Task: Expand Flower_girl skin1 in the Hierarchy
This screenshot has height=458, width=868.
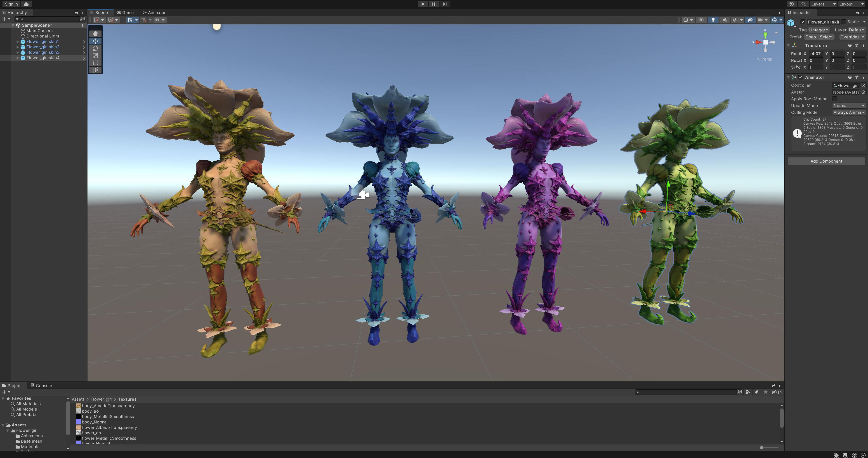Action: pos(18,42)
